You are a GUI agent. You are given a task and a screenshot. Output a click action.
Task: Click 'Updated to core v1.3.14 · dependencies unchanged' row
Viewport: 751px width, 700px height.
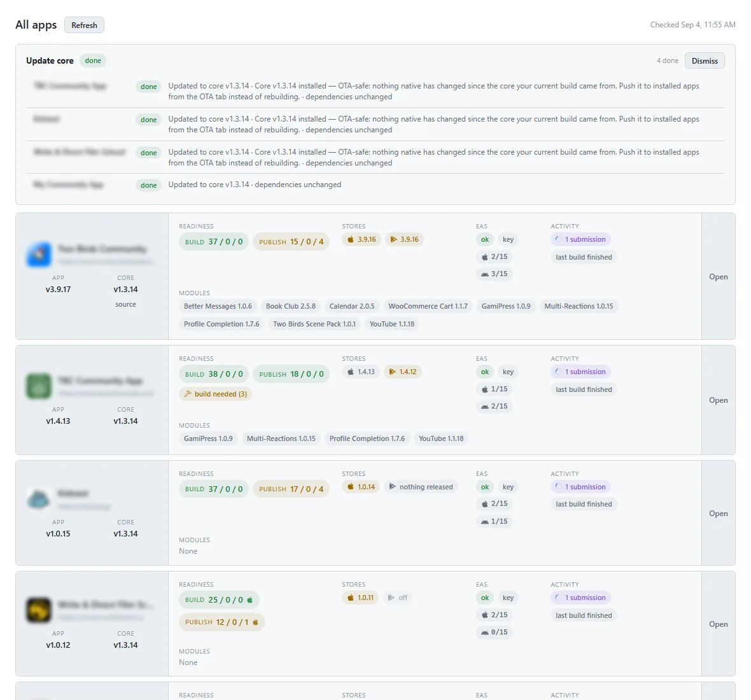375,185
